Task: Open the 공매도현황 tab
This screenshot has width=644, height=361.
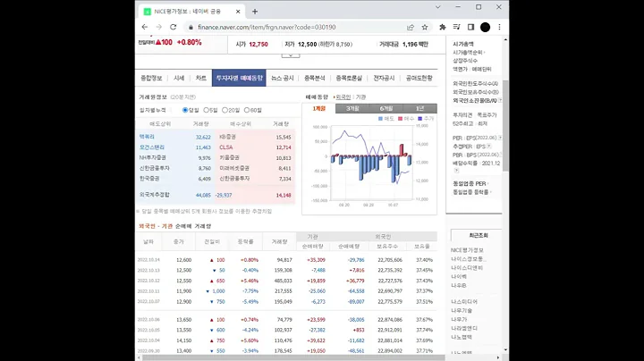Action: coord(419,78)
